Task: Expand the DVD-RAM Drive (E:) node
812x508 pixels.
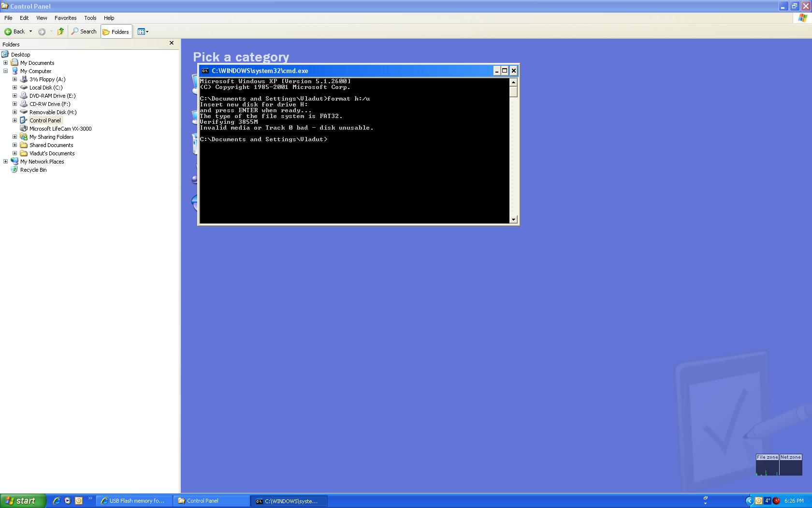Action: pyautogui.click(x=15, y=95)
